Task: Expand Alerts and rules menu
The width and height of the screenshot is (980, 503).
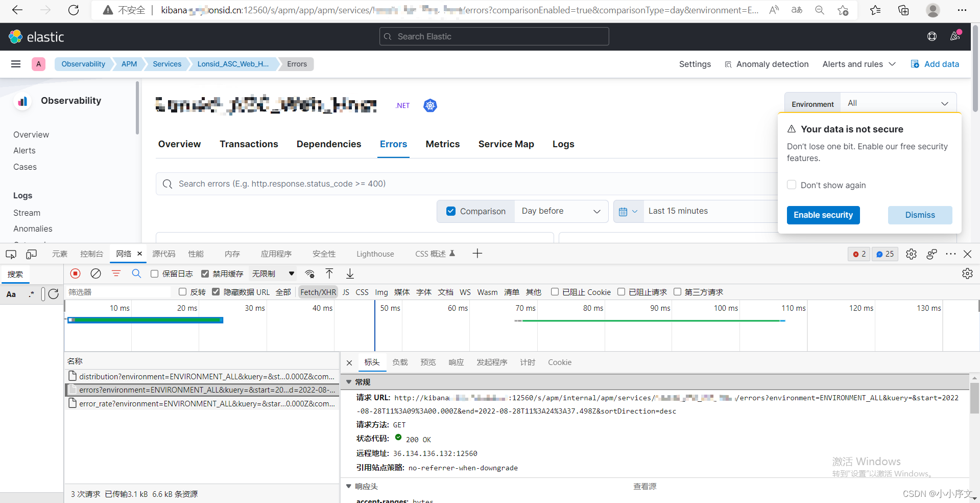Action: (x=859, y=64)
